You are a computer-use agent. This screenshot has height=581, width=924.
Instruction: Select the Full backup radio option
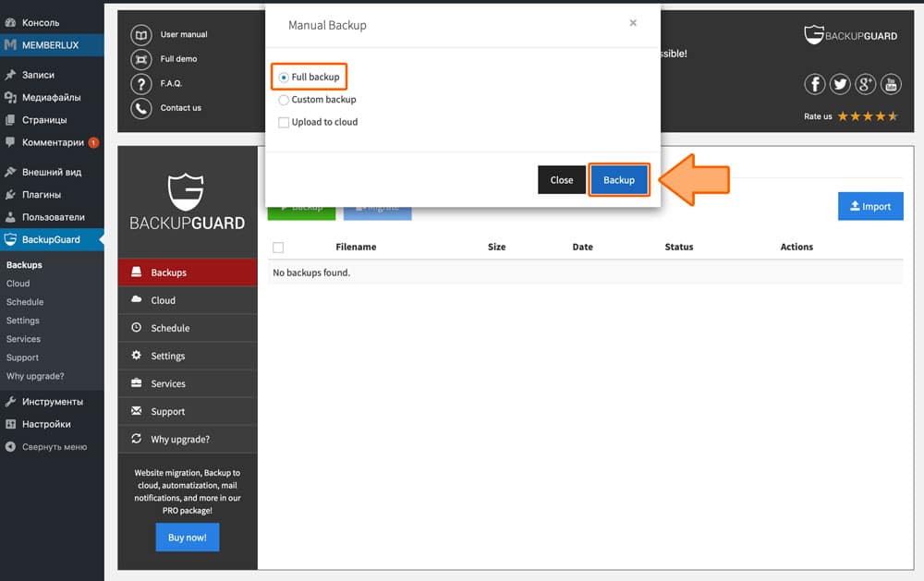point(284,78)
